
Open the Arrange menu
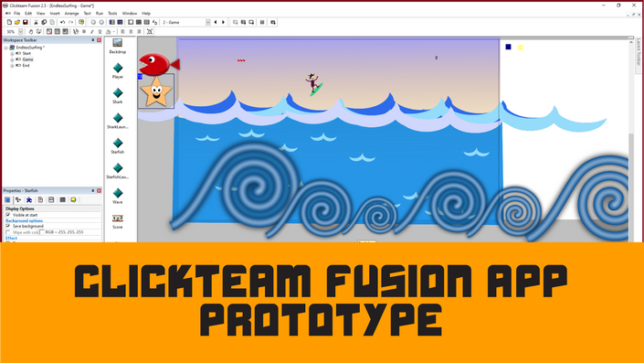click(71, 14)
